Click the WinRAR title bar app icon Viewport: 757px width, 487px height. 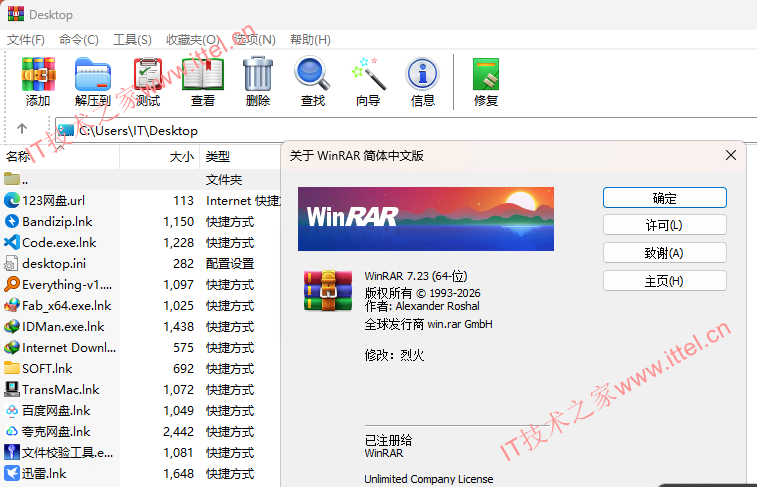tap(15, 14)
